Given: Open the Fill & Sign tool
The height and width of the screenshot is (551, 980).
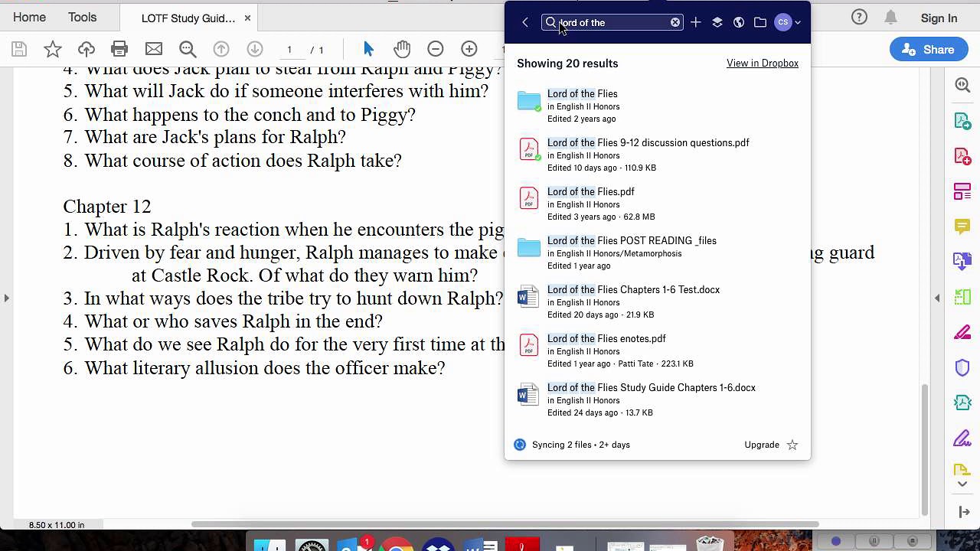Looking at the screenshot, I should click(962, 438).
